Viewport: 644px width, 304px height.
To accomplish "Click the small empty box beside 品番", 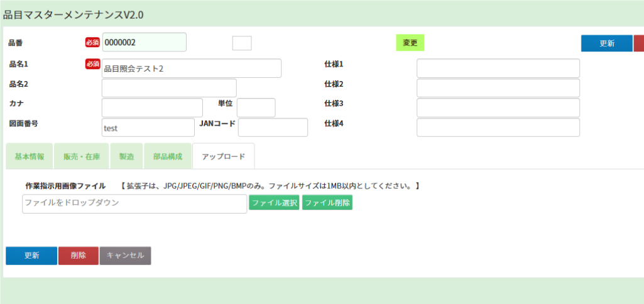I will [241, 43].
